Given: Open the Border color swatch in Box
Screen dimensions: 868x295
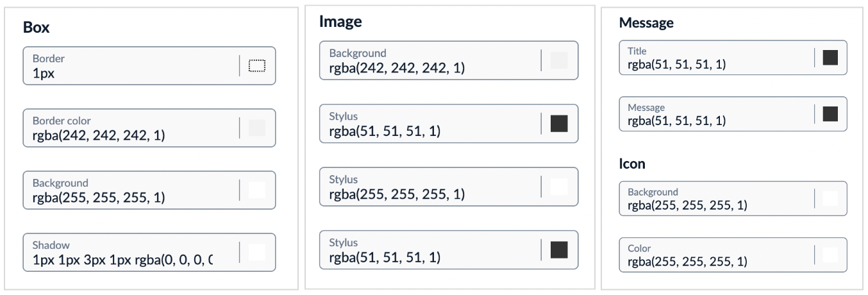Looking at the screenshot, I should 256,128.
